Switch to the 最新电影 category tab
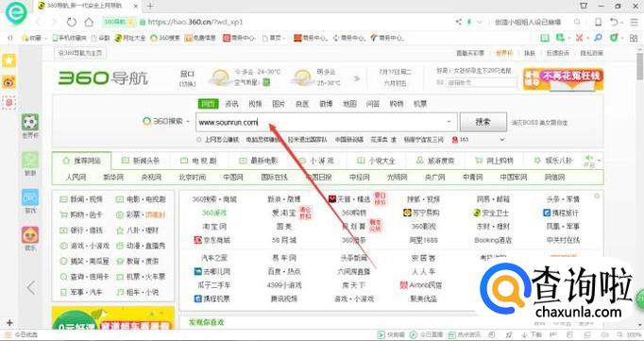The image size is (644, 341). tap(259, 161)
